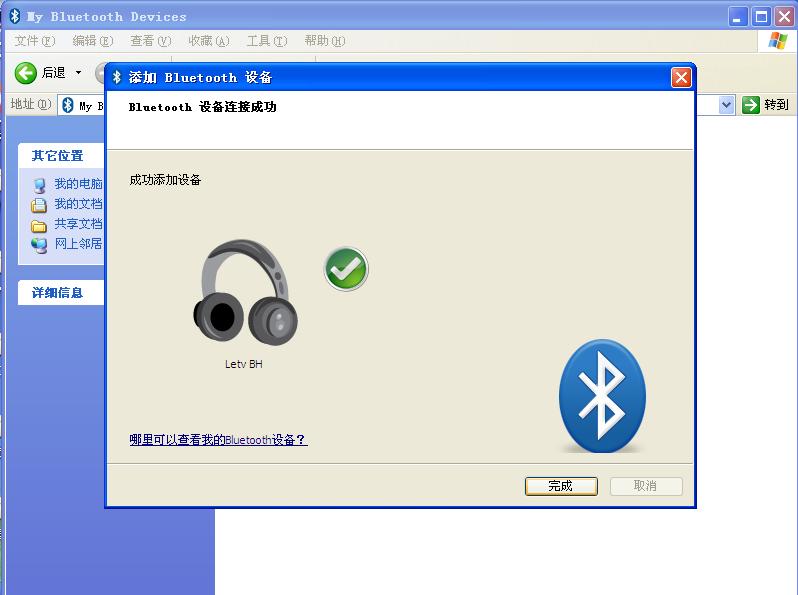Image resolution: width=798 pixels, height=595 pixels.
Task: Click the Bluetooth icon in dialog title bar
Action: (x=117, y=77)
